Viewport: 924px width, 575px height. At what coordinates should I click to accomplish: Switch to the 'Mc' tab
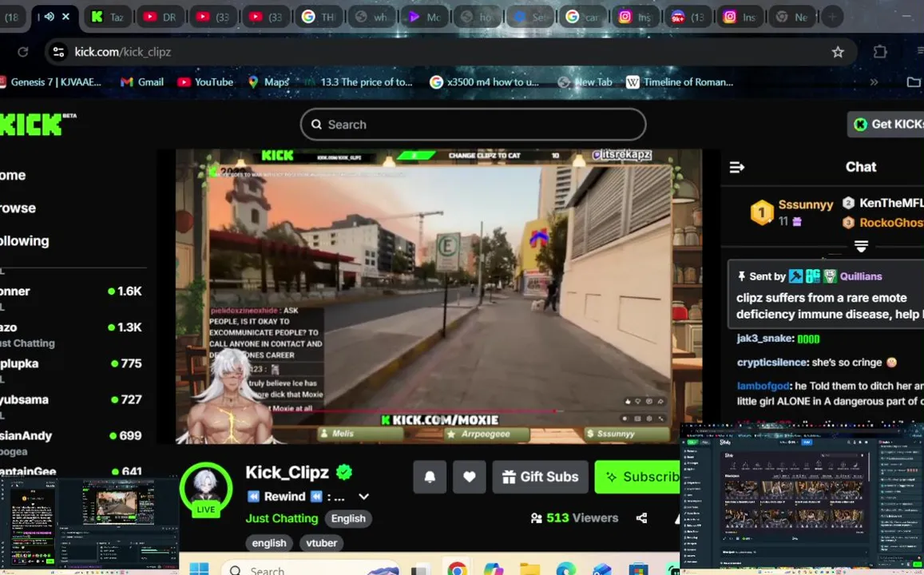coord(424,17)
